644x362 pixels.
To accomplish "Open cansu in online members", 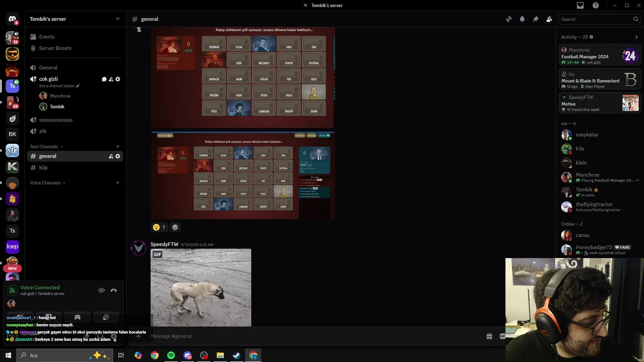I will pyautogui.click(x=600, y=235).
